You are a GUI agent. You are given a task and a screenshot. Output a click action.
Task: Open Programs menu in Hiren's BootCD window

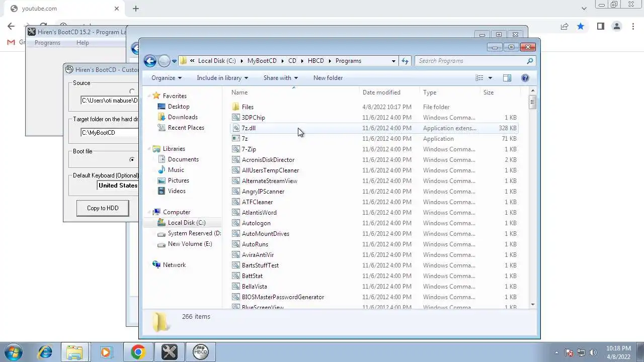pyautogui.click(x=47, y=43)
